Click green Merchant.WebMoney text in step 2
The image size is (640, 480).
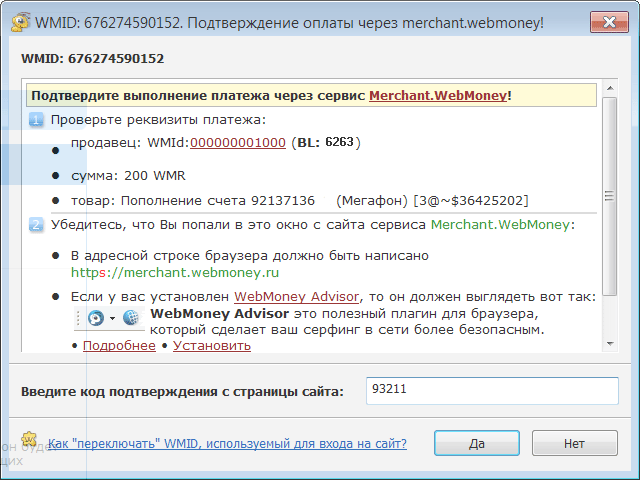(x=500, y=225)
